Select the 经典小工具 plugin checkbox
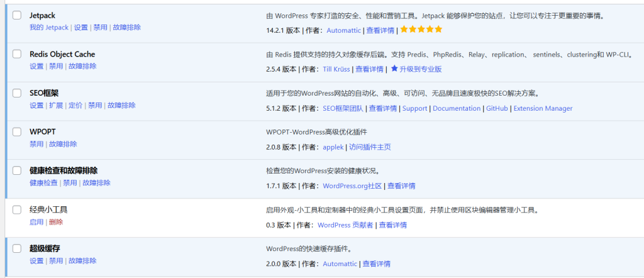Screen dimensions: 644x278 tap(17, 210)
